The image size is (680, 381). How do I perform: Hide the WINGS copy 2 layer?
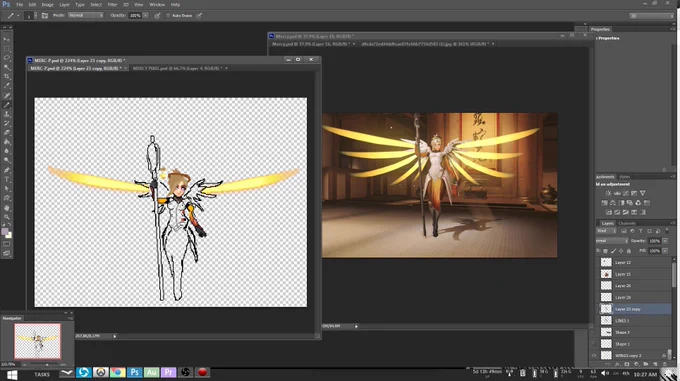pyautogui.click(x=594, y=355)
